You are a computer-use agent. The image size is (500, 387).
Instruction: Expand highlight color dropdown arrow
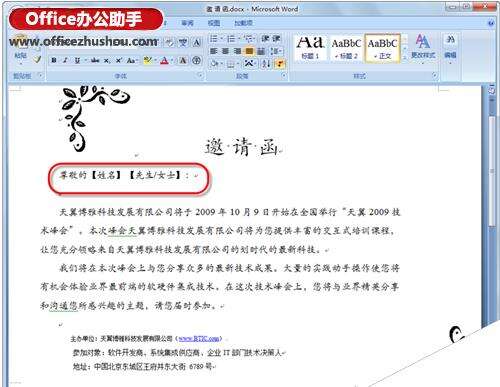[155, 60]
